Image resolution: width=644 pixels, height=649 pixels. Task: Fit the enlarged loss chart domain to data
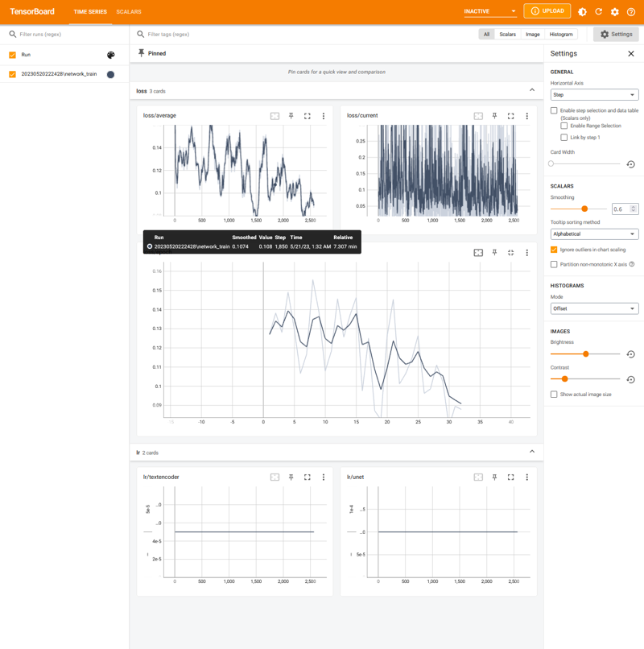(478, 253)
